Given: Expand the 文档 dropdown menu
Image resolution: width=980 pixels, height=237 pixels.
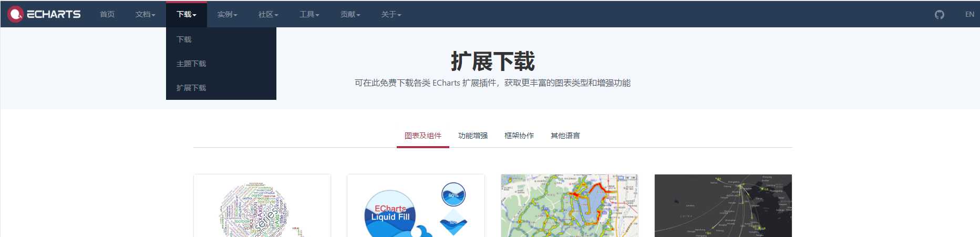Looking at the screenshot, I should coord(146,14).
